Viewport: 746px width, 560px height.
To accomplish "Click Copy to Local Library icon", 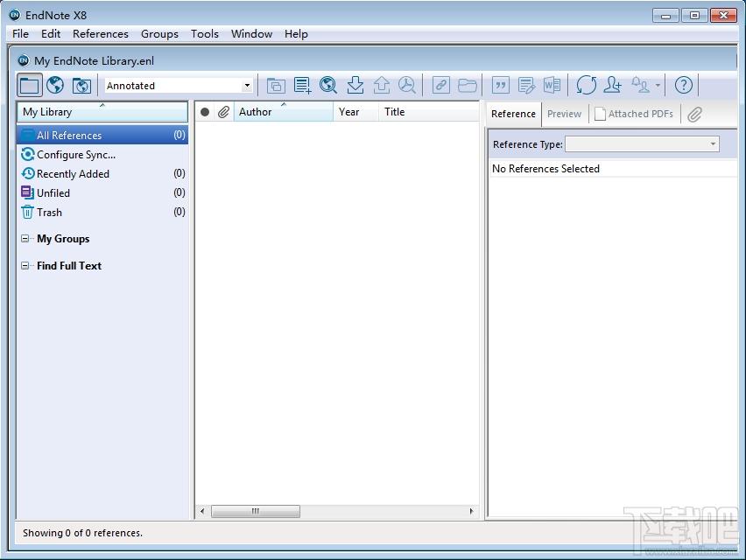I will [x=276, y=86].
